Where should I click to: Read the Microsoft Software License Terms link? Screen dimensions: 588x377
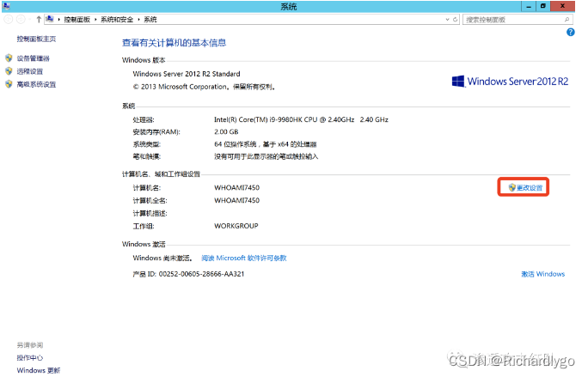point(244,258)
